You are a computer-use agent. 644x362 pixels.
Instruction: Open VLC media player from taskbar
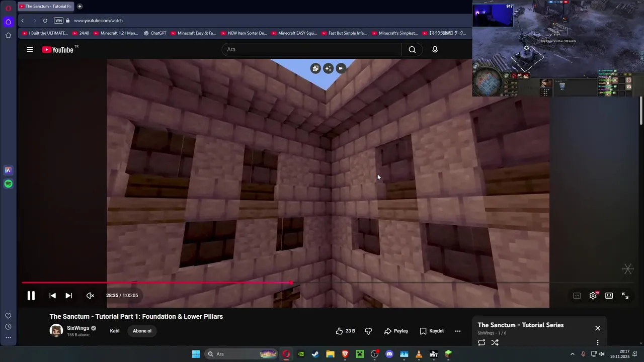pos(419,354)
